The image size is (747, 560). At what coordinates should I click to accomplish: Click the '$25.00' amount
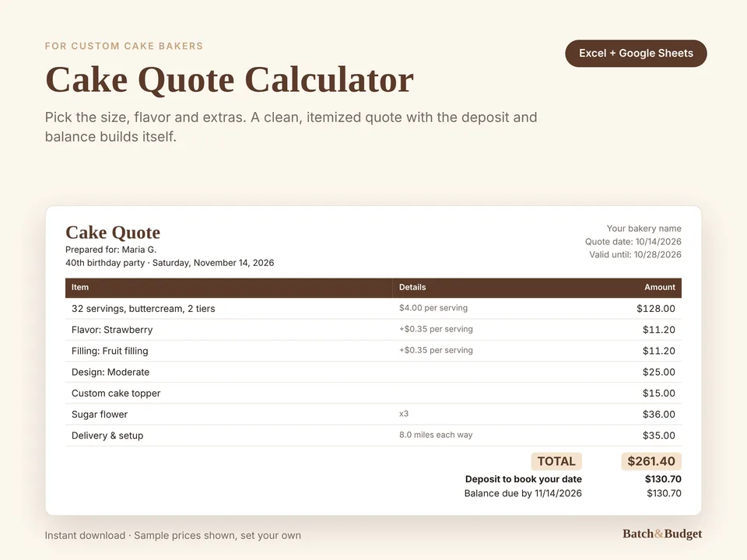(659, 372)
